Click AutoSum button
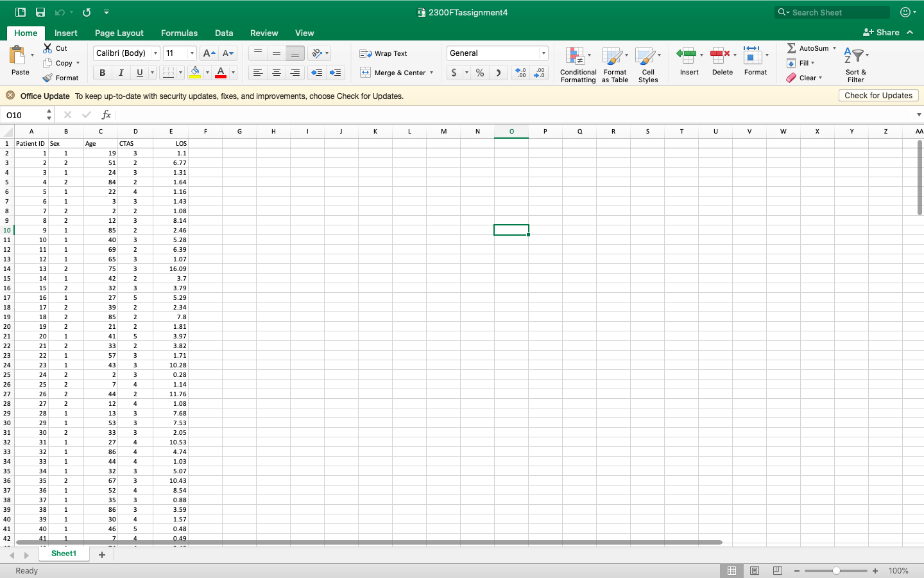This screenshot has width=924, height=578. coord(808,48)
